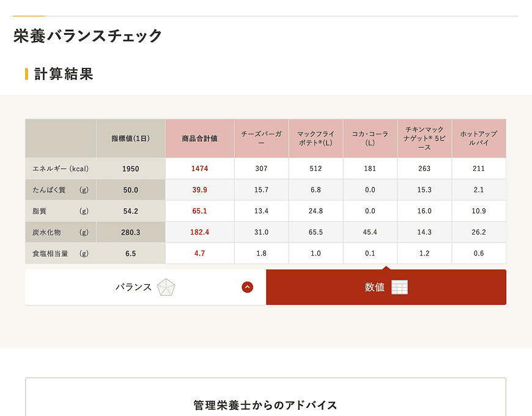
Task: Click apple pie fat value 10.9
Action: [479, 211]
